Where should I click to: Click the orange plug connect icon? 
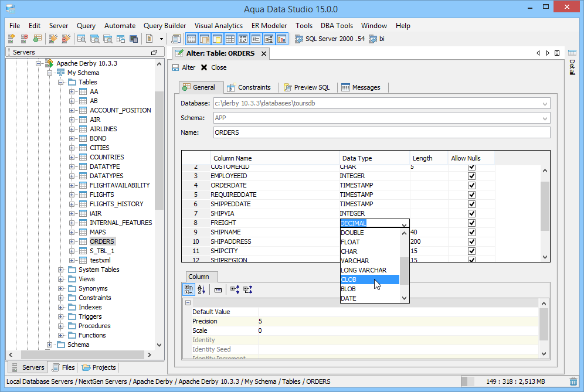[53, 39]
